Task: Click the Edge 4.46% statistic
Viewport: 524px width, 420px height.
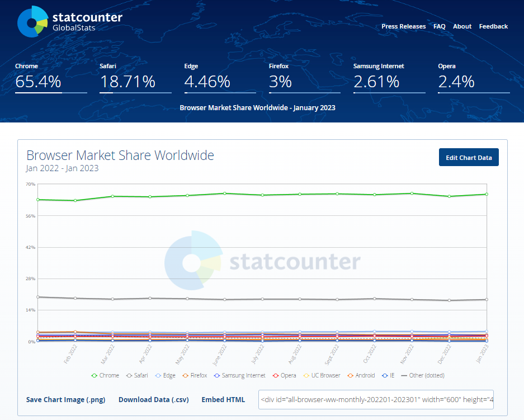Action: (220, 78)
